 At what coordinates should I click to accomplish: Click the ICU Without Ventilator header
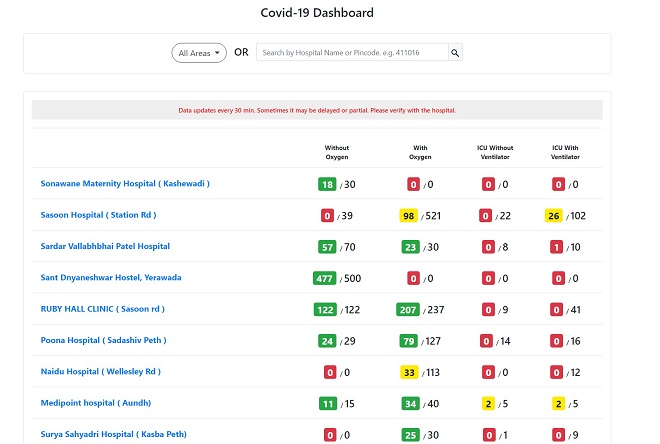click(x=495, y=152)
